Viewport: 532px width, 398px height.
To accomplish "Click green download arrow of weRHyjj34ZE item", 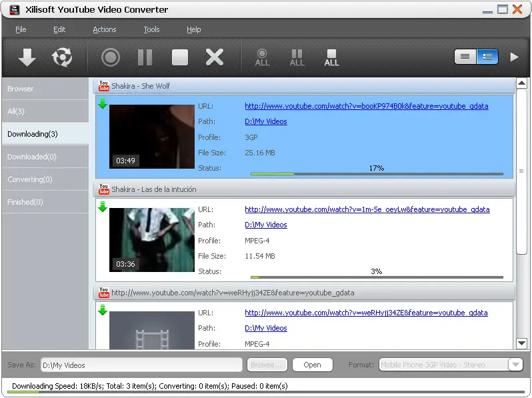I will [x=103, y=310].
